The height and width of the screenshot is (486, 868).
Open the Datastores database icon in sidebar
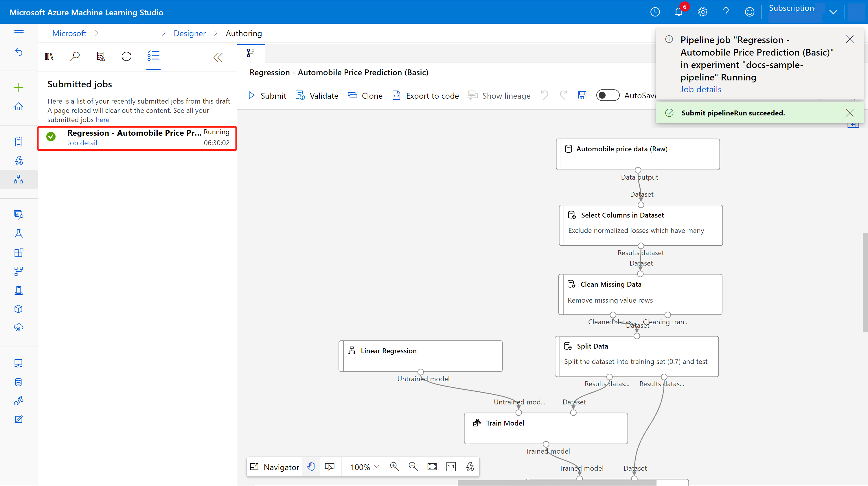[19, 382]
